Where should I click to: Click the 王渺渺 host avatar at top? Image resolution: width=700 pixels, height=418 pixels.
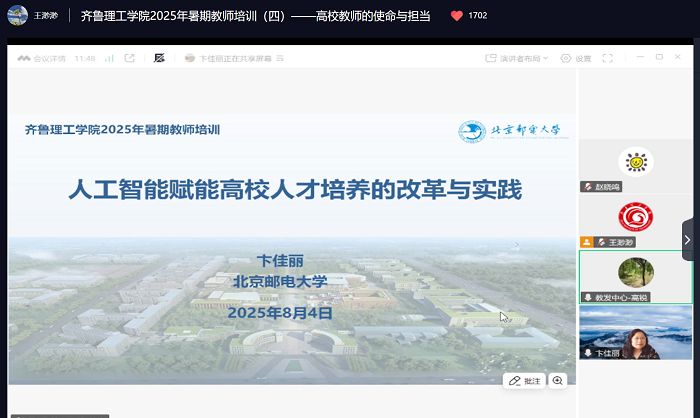[16, 16]
